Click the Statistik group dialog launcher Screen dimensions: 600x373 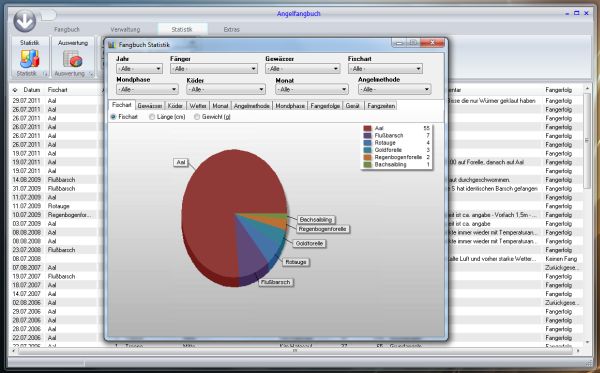(45, 74)
